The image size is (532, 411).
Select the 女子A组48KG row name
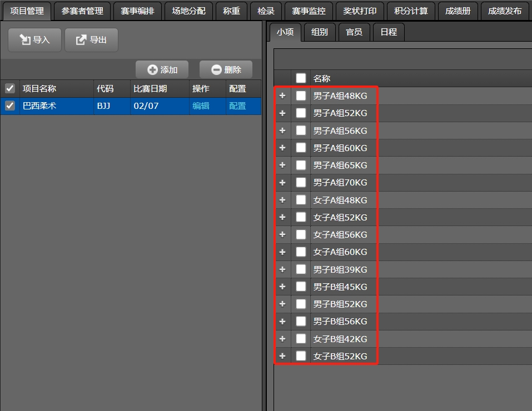pos(340,200)
